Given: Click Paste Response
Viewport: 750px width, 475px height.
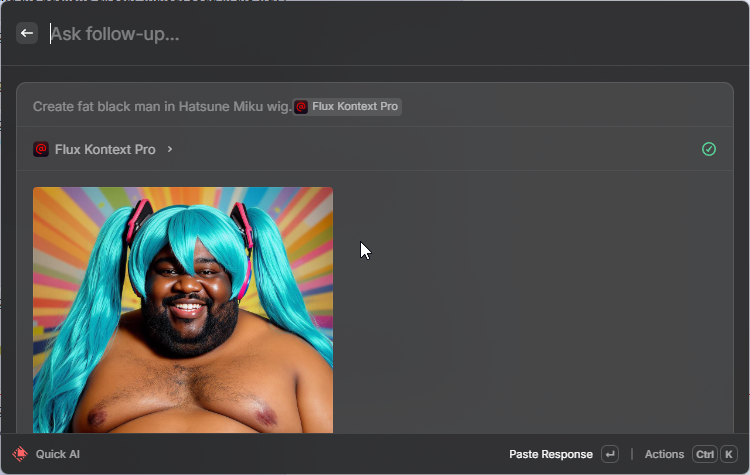Looking at the screenshot, I should click(551, 454).
